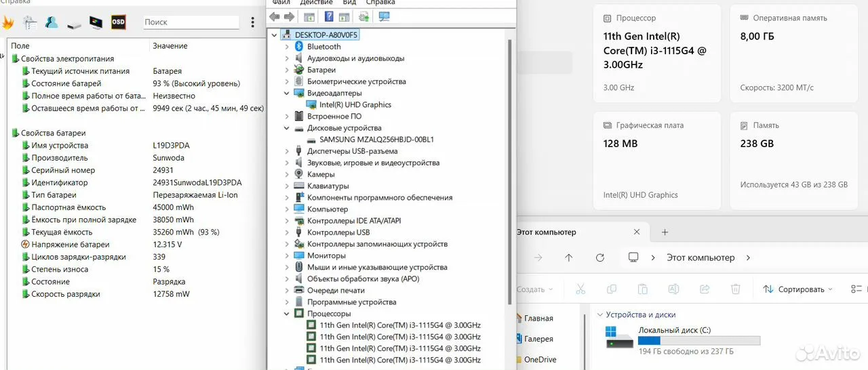
Task: Click the Оперативная память info card
Action: coord(794,54)
